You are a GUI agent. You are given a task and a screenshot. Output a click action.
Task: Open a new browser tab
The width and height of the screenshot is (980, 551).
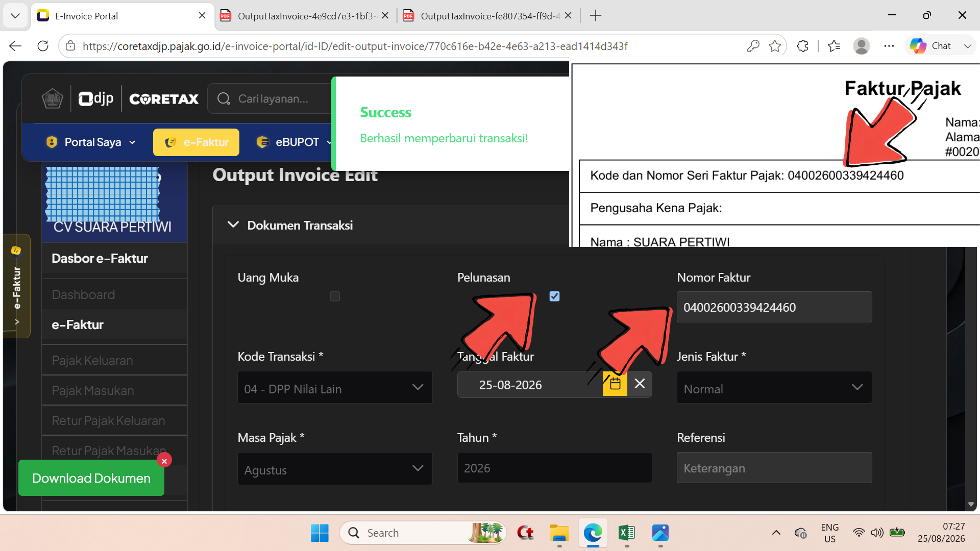(596, 16)
